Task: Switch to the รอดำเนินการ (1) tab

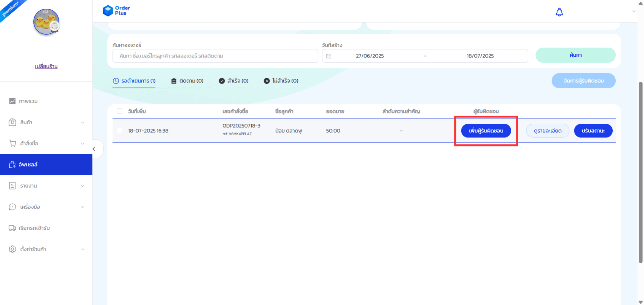Action: coord(134,81)
